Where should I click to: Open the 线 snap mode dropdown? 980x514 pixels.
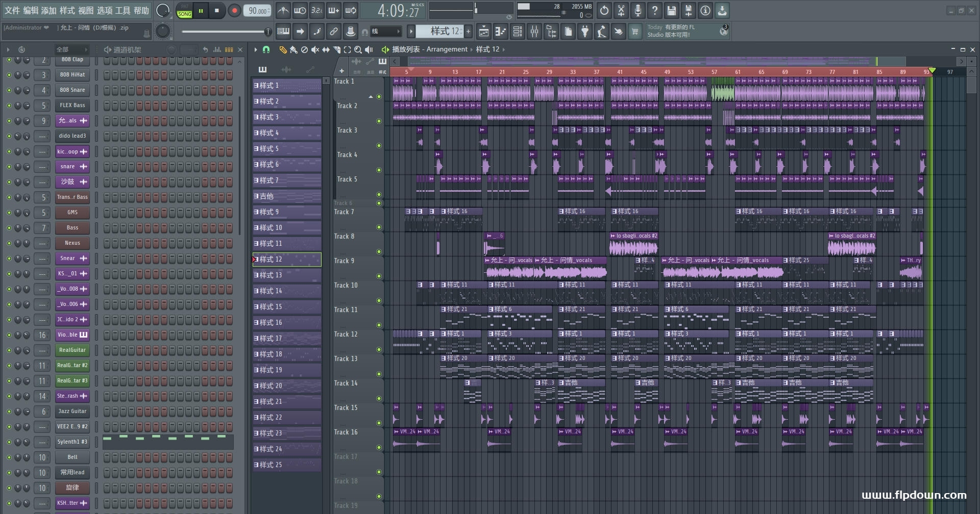[386, 32]
